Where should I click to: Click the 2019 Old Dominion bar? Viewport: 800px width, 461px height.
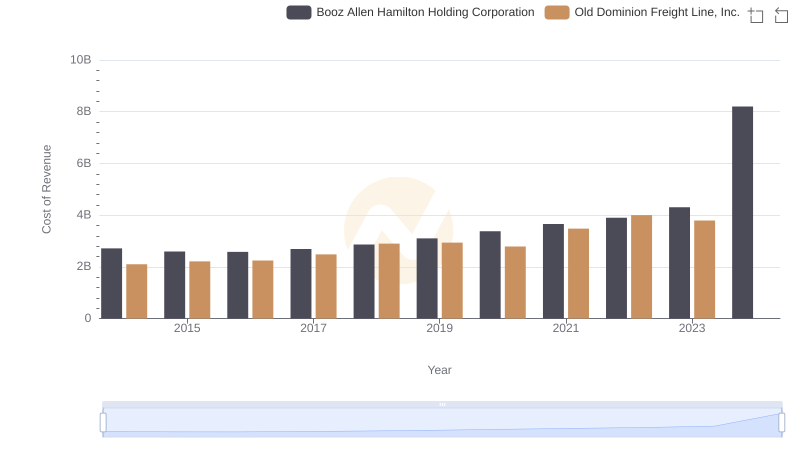(452, 280)
